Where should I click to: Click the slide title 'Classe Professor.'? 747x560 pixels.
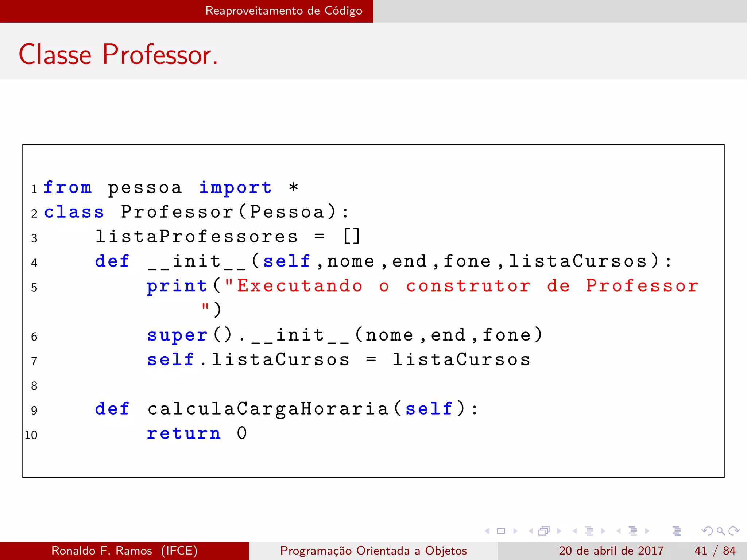(x=118, y=54)
